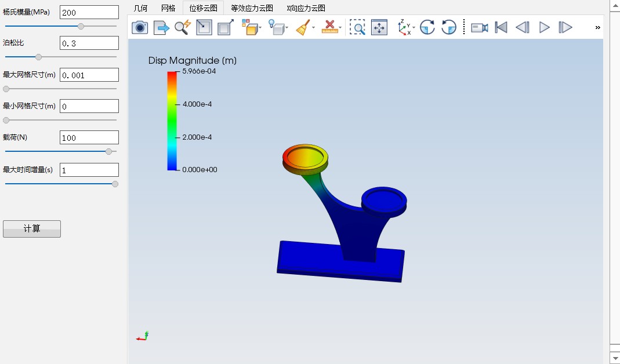Take a screenshot with the camera icon
This screenshot has height=364, width=620.
click(140, 27)
